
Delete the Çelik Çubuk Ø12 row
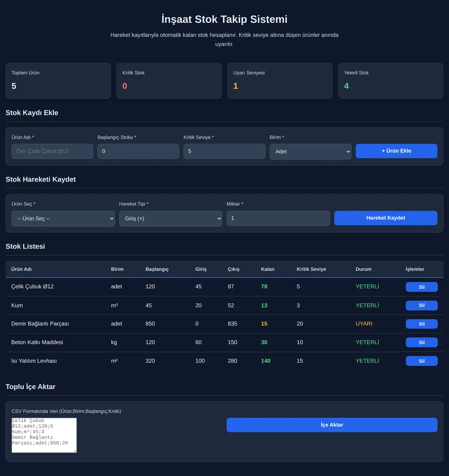pos(422,287)
